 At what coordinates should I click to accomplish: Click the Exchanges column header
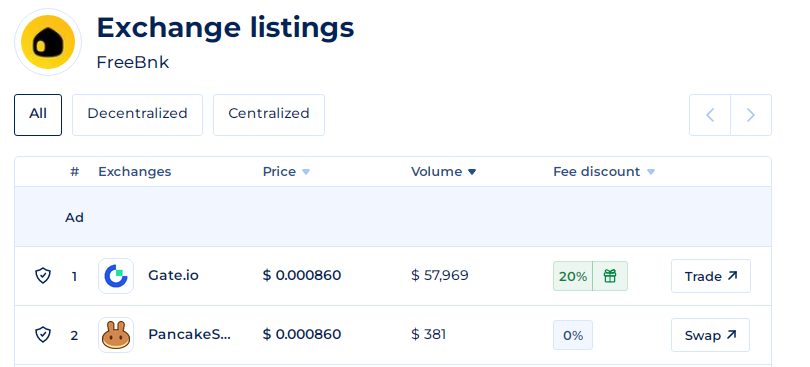[x=134, y=172]
